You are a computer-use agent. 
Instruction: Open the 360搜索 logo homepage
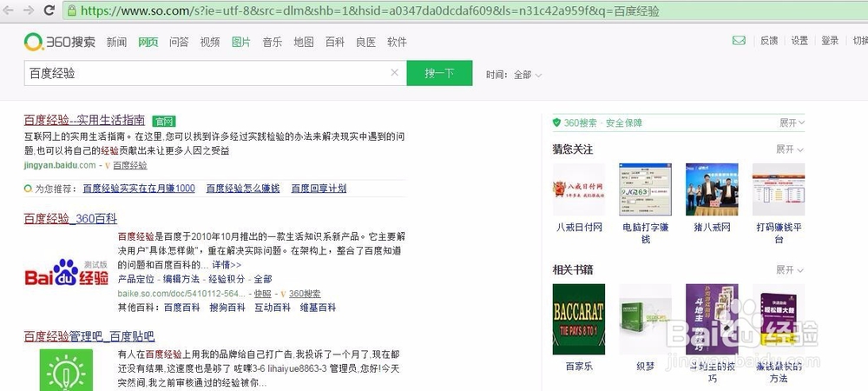pos(60,42)
